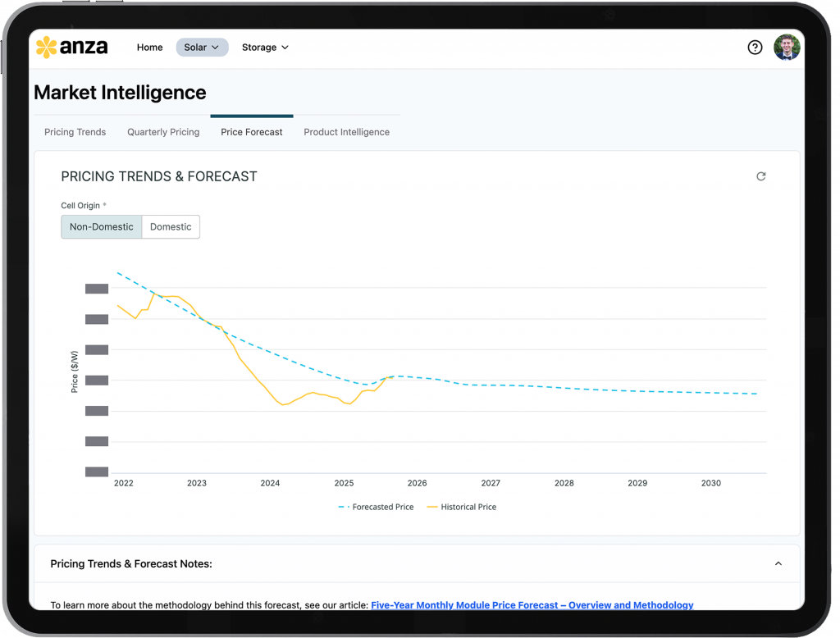The width and height of the screenshot is (840, 638).
Task: Open the Solar dropdown menu
Action: click(202, 48)
